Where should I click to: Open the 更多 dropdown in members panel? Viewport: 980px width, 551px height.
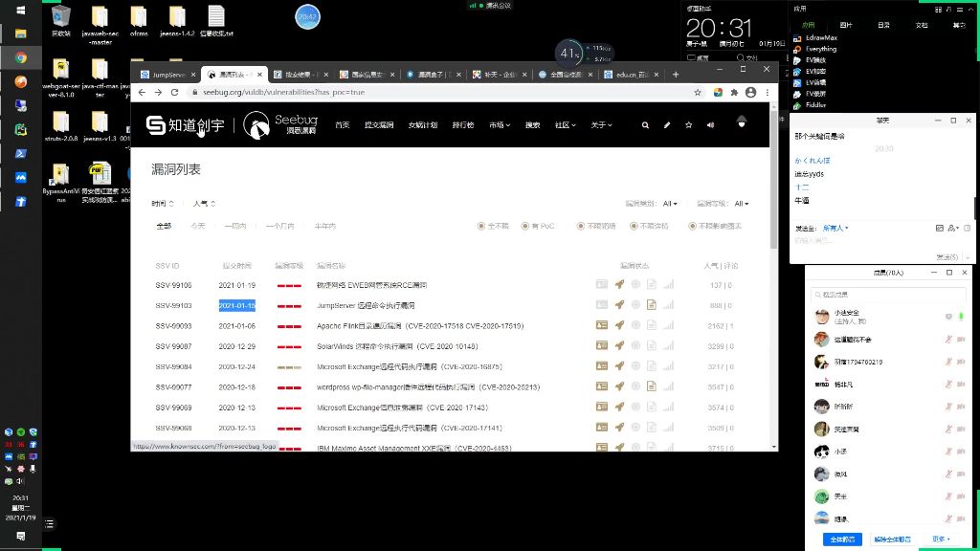pyautogui.click(x=941, y=539)
